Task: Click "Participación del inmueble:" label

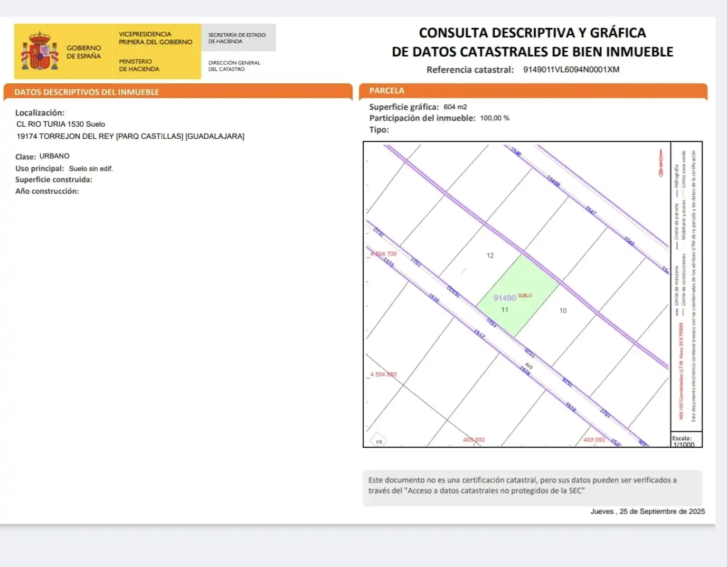Action: (x=422, y=118)
